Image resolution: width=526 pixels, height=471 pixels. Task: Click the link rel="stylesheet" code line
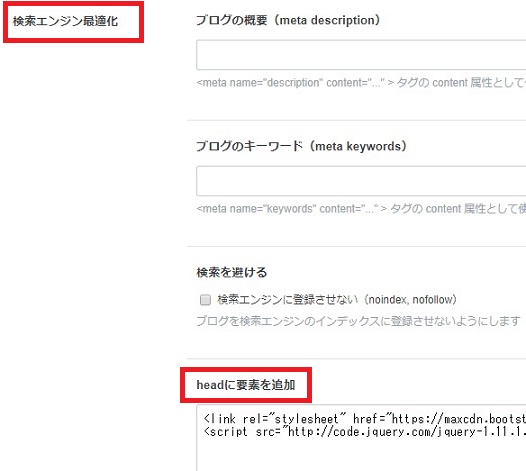(365, 419)
